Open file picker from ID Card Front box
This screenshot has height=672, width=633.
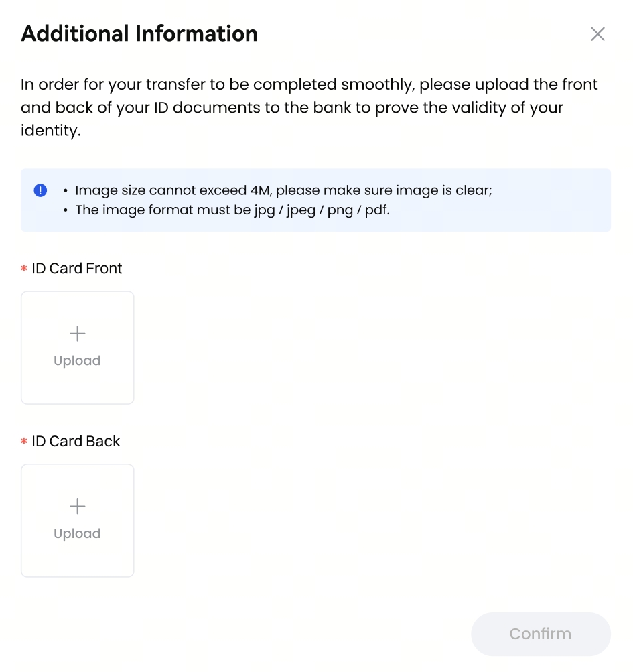pos(78,348)
